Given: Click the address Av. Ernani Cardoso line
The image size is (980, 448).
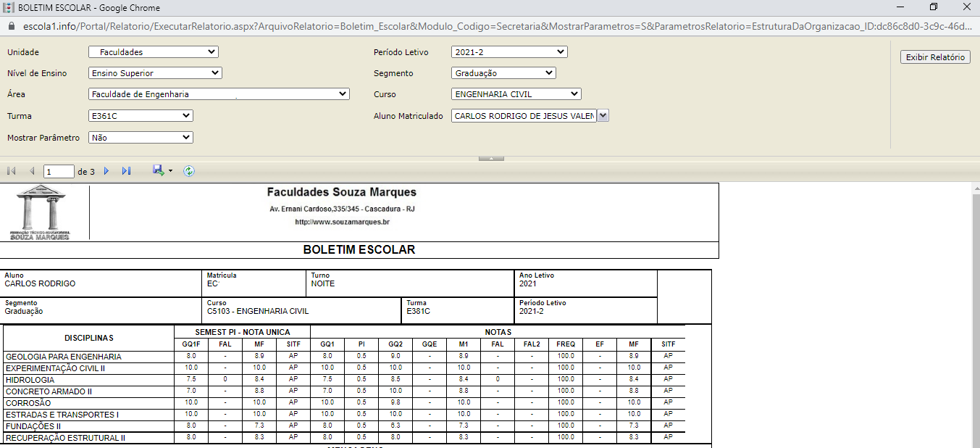Looking at the screenshot, I should coord(342,209).
